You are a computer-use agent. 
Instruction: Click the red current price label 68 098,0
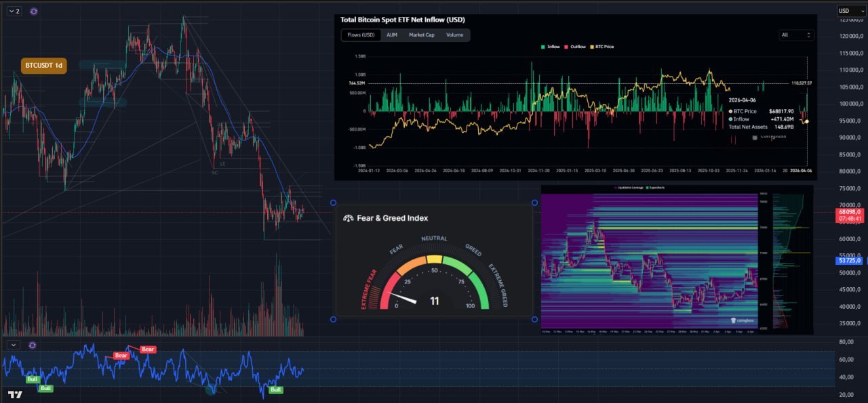[849, 212]
